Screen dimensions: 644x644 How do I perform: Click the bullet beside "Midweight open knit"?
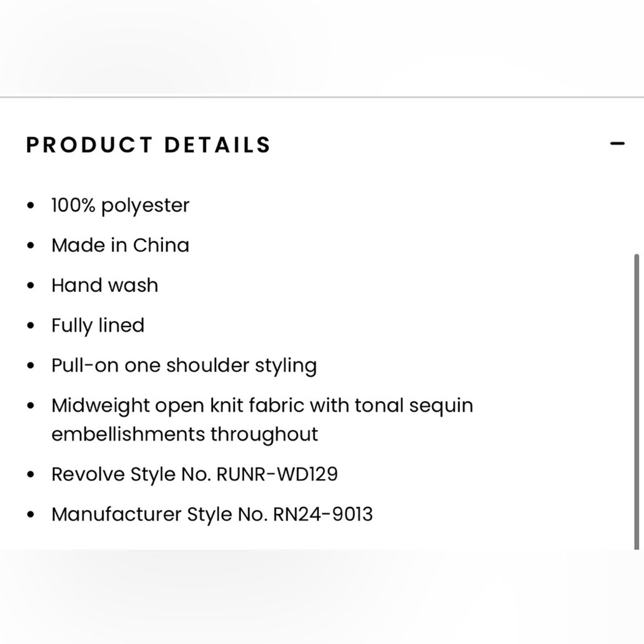(x=31, y=405)
